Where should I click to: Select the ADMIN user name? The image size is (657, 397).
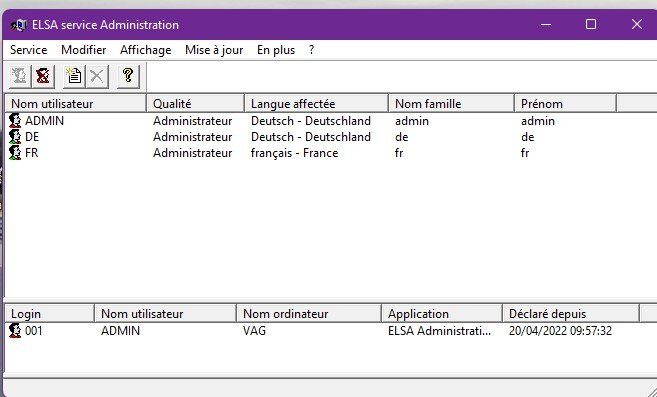[x=44, y=121]
